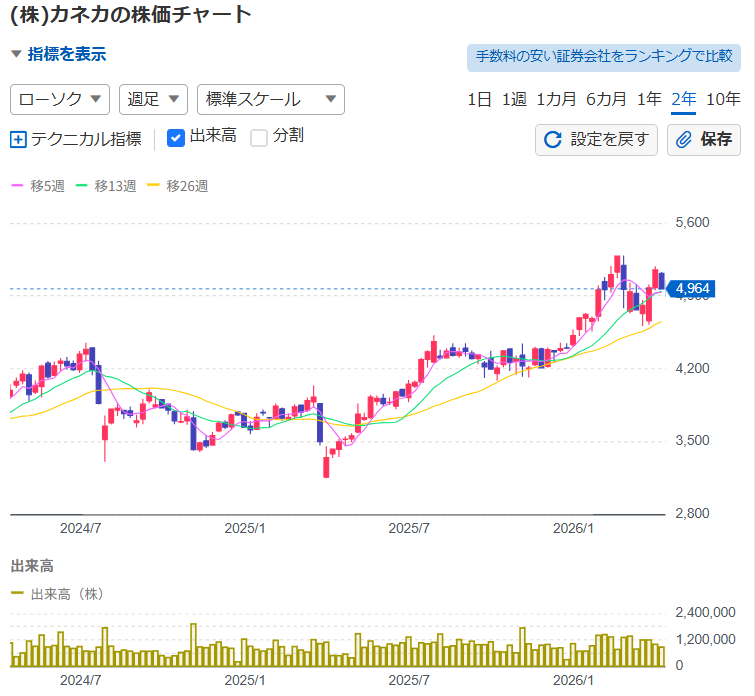Switch to the 1日 period tab

point(479,99)
